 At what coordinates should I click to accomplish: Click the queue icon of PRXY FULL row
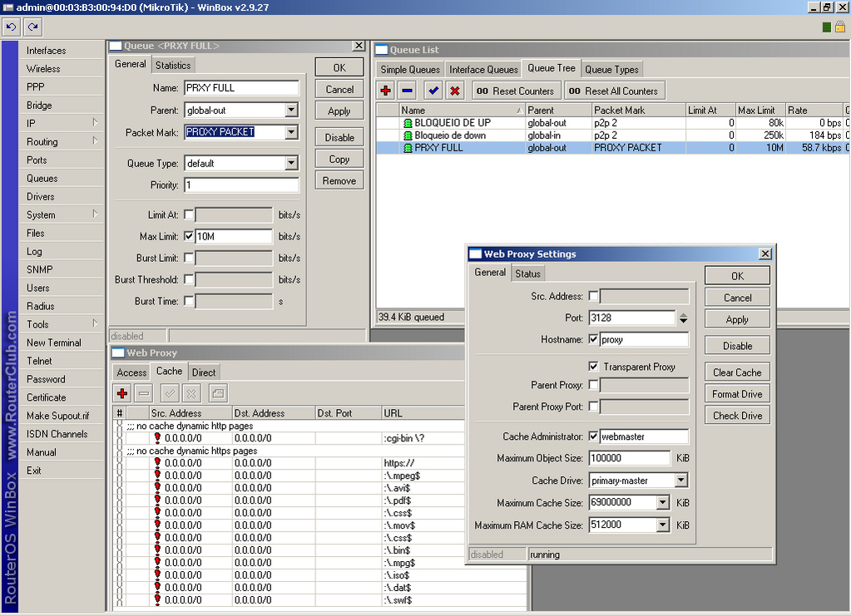408,148
